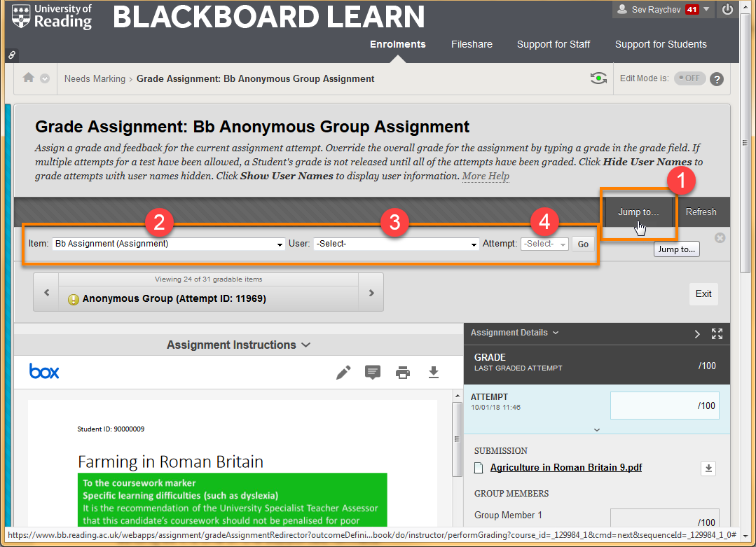Screen dimensions: 756x547
Task: Go to the previous gradable item arrow
Action: coord(47,293)
